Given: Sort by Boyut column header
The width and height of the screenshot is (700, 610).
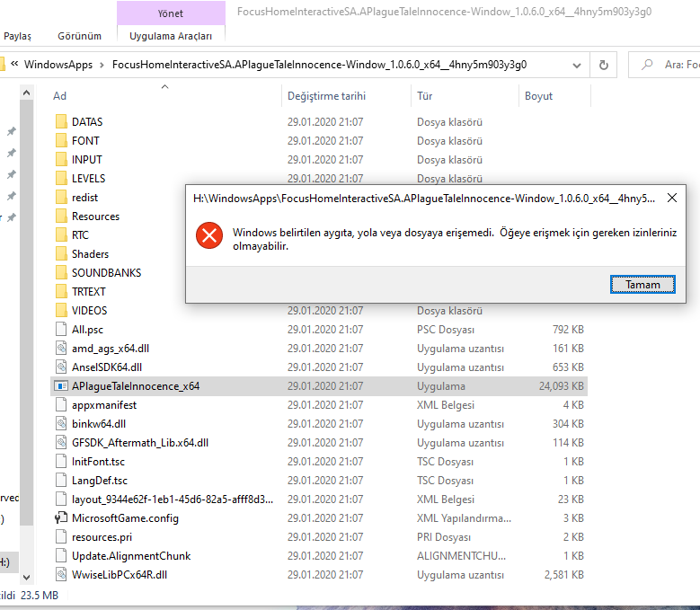Looking at the screenshot, I should point(538,96).
